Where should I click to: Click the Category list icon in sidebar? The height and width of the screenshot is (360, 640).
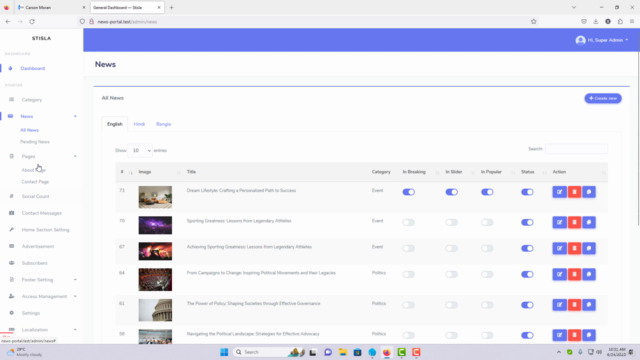(11, 99)
